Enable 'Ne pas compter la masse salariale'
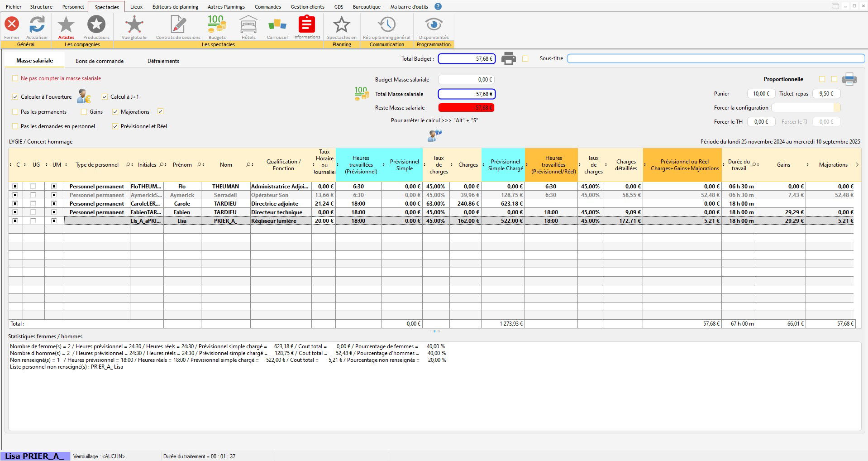 tap(15, 78)
